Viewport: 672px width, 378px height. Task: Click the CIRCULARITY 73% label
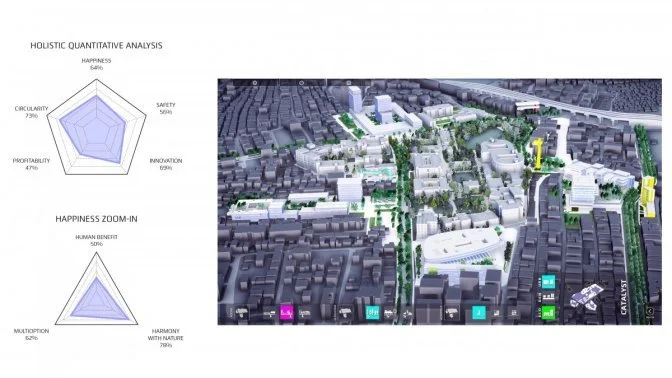[31, 112]
